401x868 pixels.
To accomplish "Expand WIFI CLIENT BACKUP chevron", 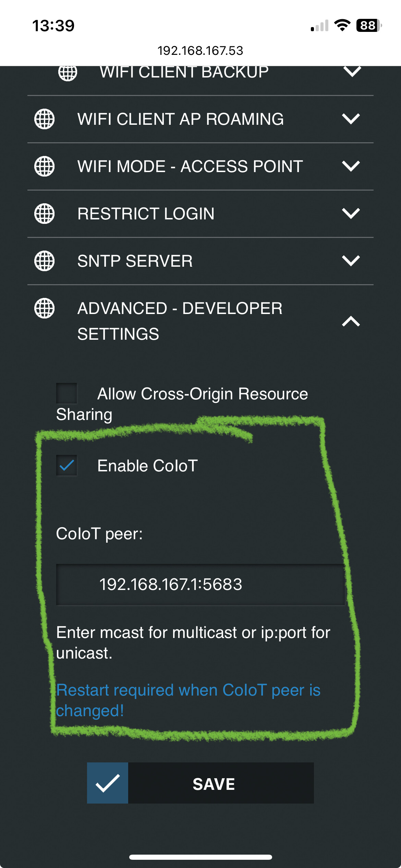I will click(x=352, y=72).
